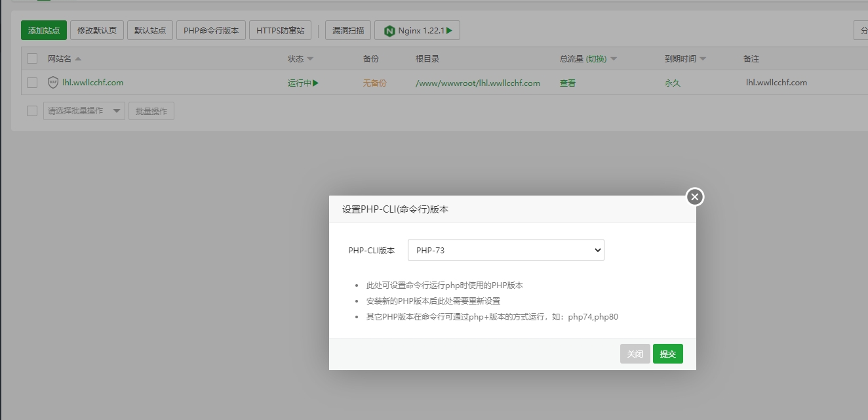Click the sort arrow next to 状态
The width and height of the screenshot is (868, 420).
click(x=310, y=59)
